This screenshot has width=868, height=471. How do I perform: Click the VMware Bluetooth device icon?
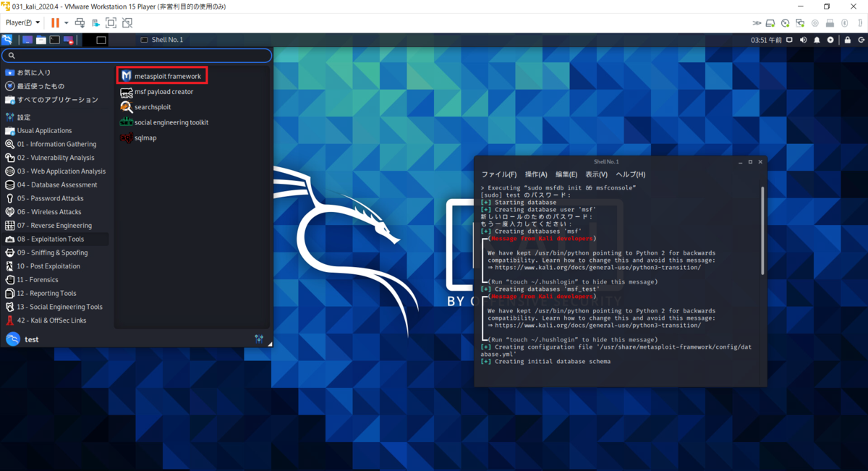coord(844,23)
